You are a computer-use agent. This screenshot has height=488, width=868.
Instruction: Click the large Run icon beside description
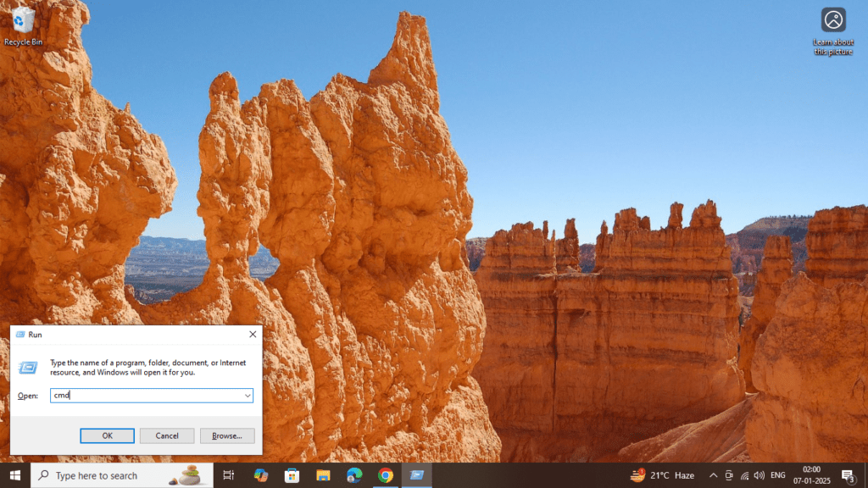pyautogui.click(x=28, y=368)
